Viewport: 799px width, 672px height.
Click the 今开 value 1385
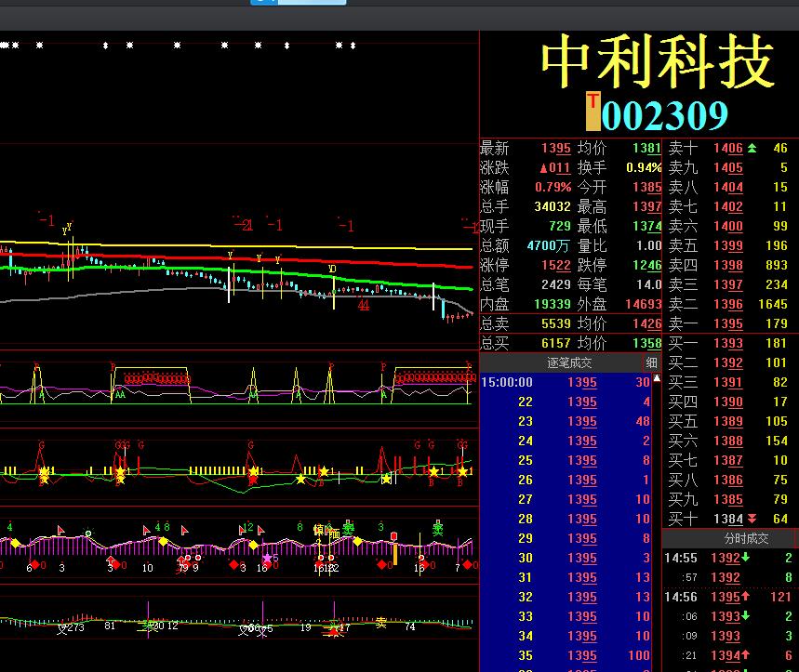coord(647,187)
